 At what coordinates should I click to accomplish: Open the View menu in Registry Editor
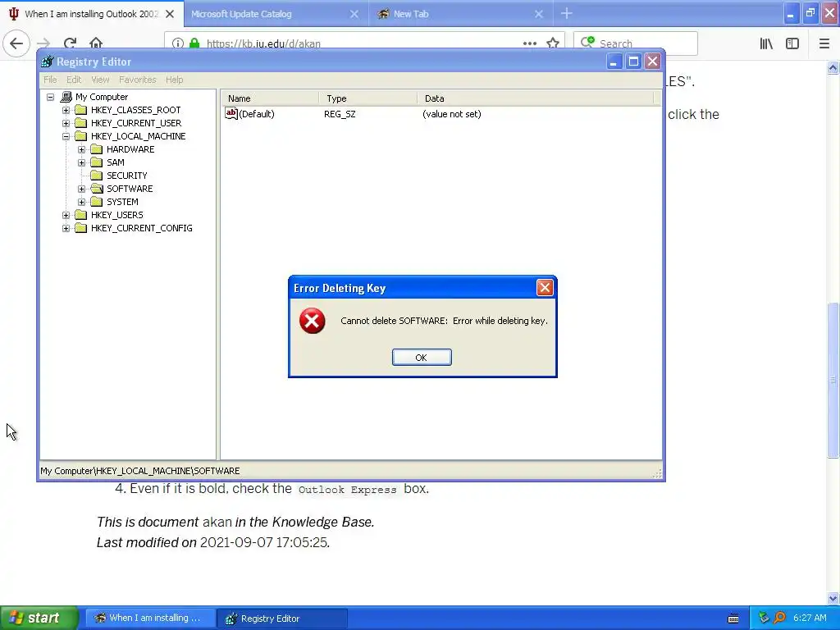[100, 80]
